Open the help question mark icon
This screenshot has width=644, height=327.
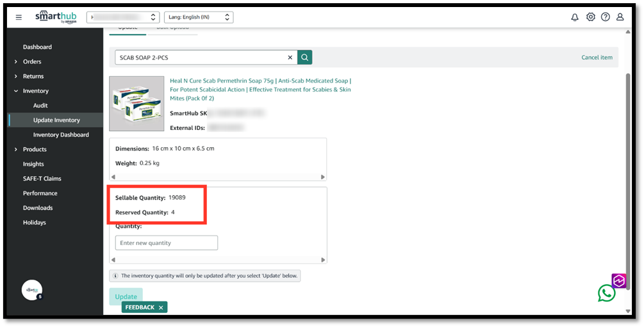coord(605,17)
